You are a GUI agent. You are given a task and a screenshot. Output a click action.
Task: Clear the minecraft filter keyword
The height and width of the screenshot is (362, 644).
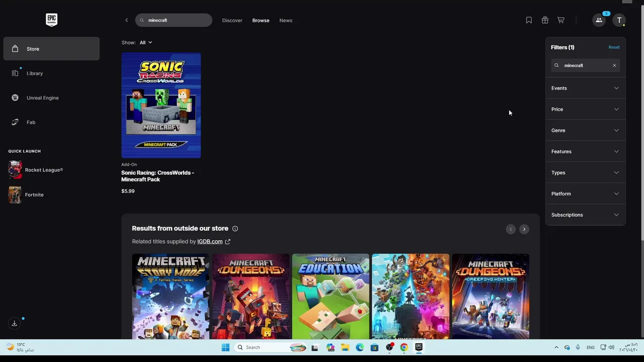click(614, 65)
